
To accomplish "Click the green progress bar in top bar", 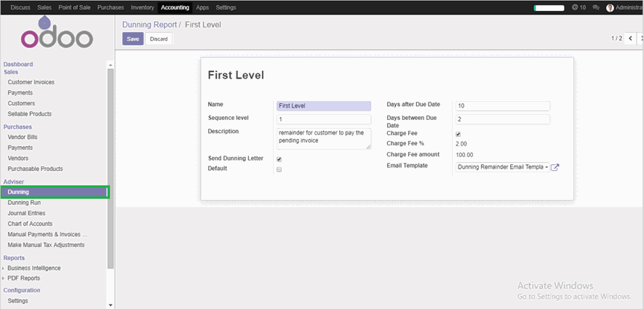I will click(549, 7).
